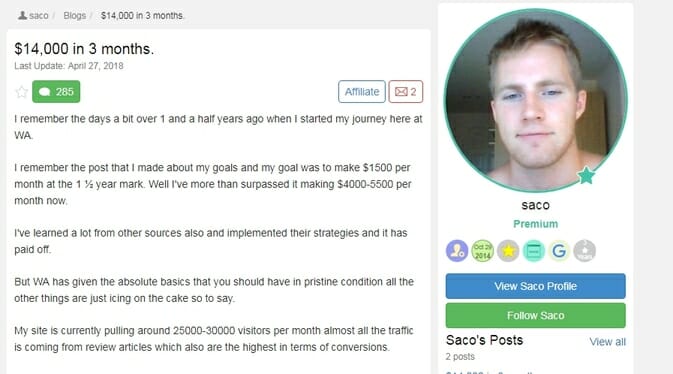Open the View all posts link
673x374 pixels.
pos(607,342)
